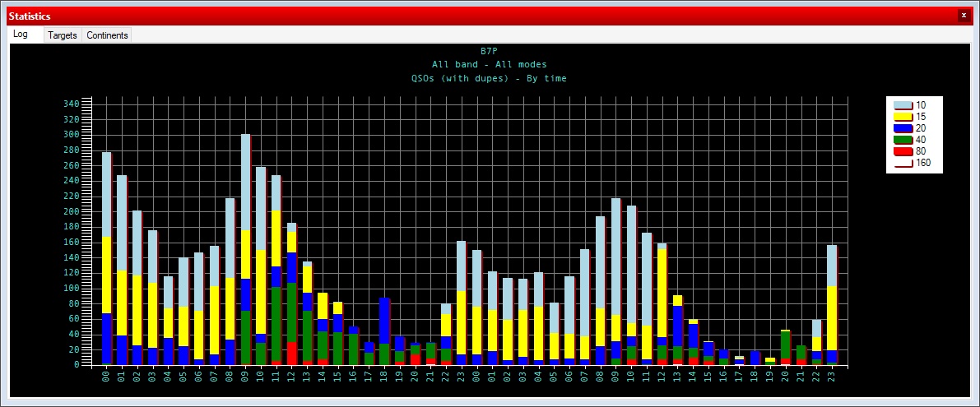Viewport: 980px width, 407px height.
Task: Click 'QSOs (with dupes) - By time' caption
Action: [x=489, y=78]
